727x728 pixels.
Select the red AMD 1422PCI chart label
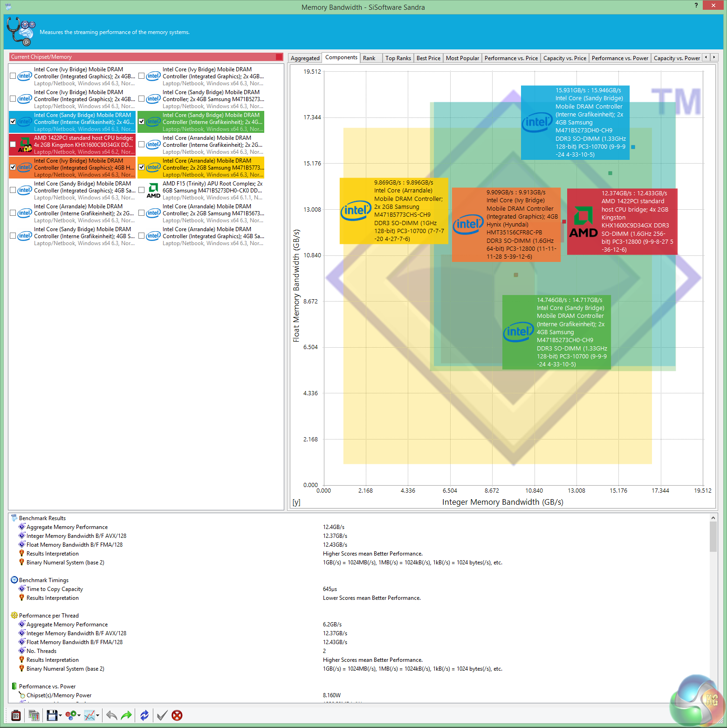click(622, 221)
